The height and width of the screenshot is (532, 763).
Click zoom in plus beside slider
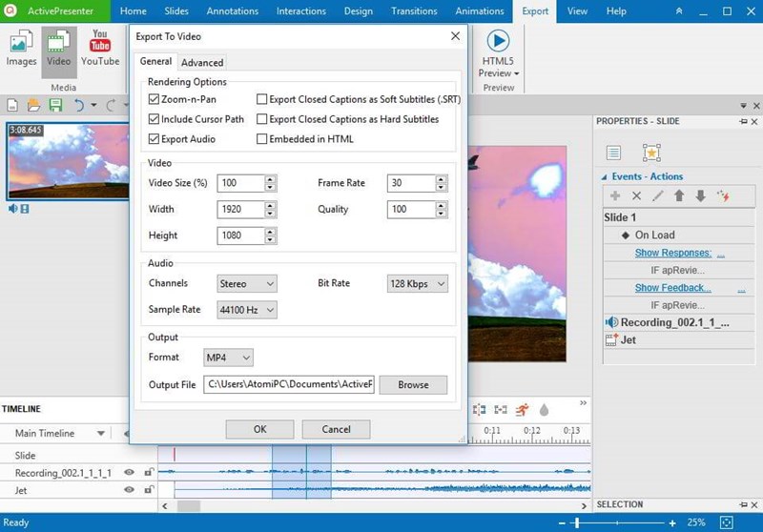click(672, 523)
